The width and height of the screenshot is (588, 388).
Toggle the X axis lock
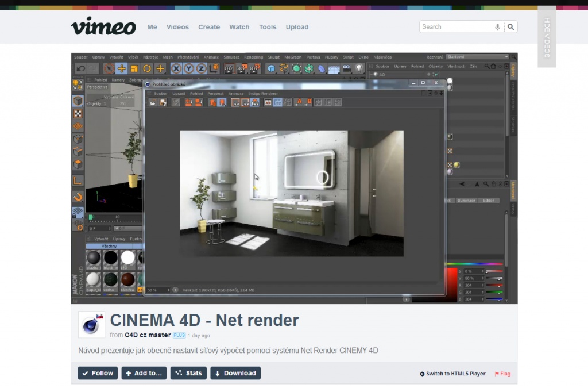coord(176,68)
